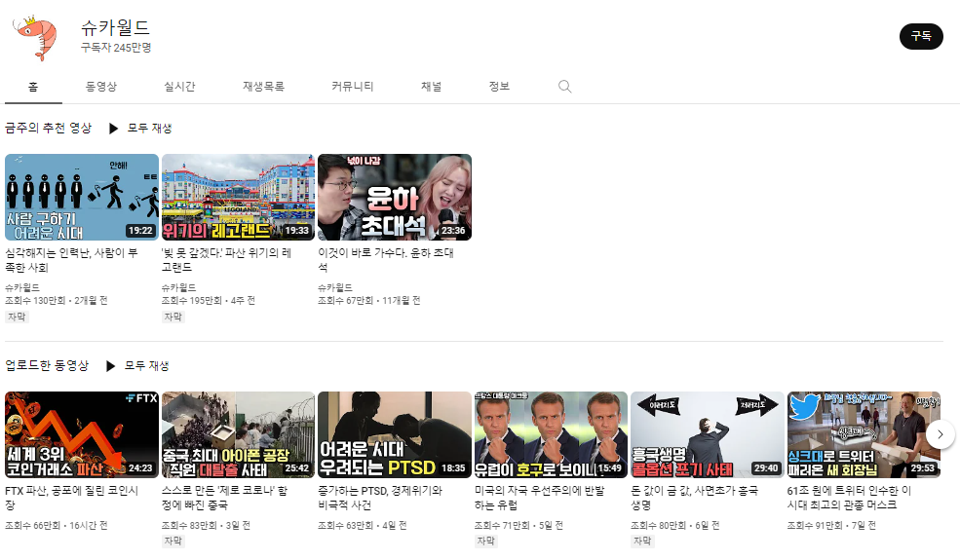Click 자막 badge under 흥국생명 video

pyautogui.click(x=642, y=541)
